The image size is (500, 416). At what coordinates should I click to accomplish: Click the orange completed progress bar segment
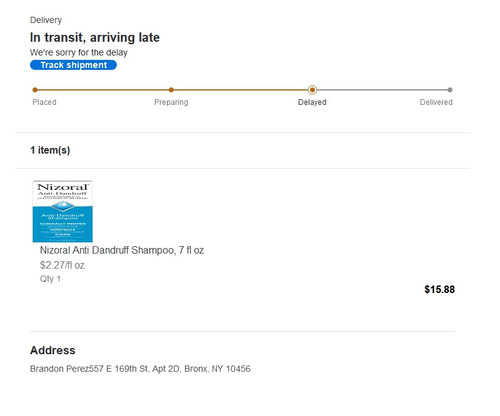coord(173,90)
